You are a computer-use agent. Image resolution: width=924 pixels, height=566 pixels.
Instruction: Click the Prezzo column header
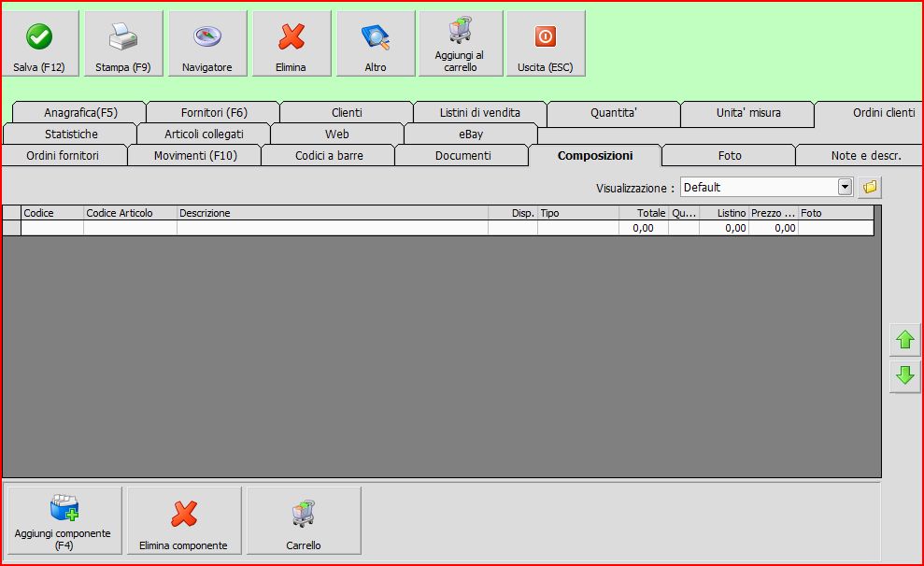click(774, 213)
